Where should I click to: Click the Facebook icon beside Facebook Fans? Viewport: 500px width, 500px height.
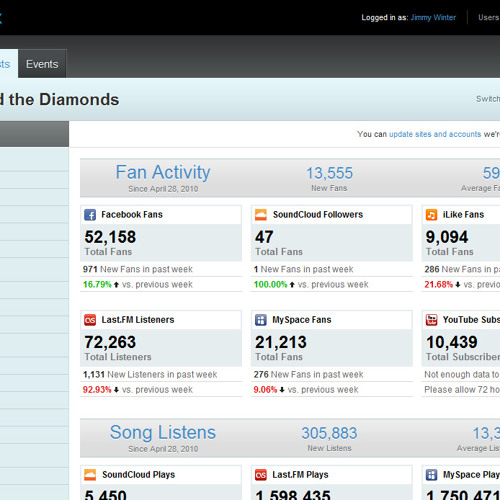(90, 215)
